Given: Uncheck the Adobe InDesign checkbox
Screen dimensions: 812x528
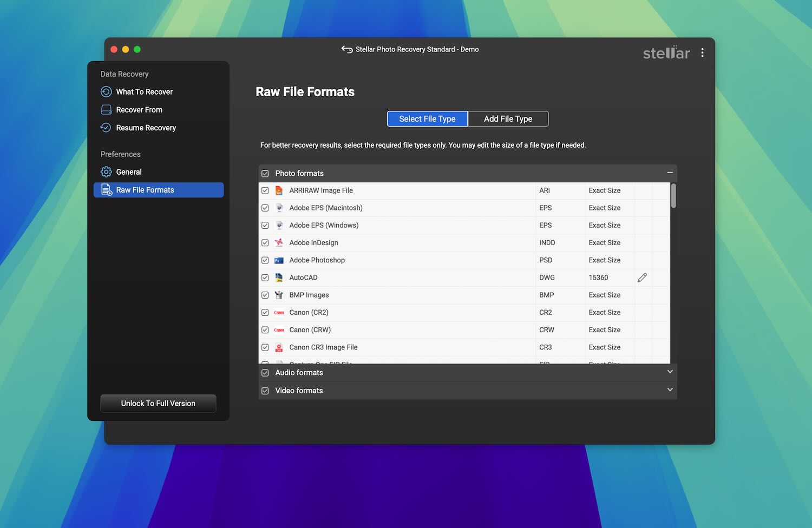Looking at the screenshot, I should [x=265, y=243].
